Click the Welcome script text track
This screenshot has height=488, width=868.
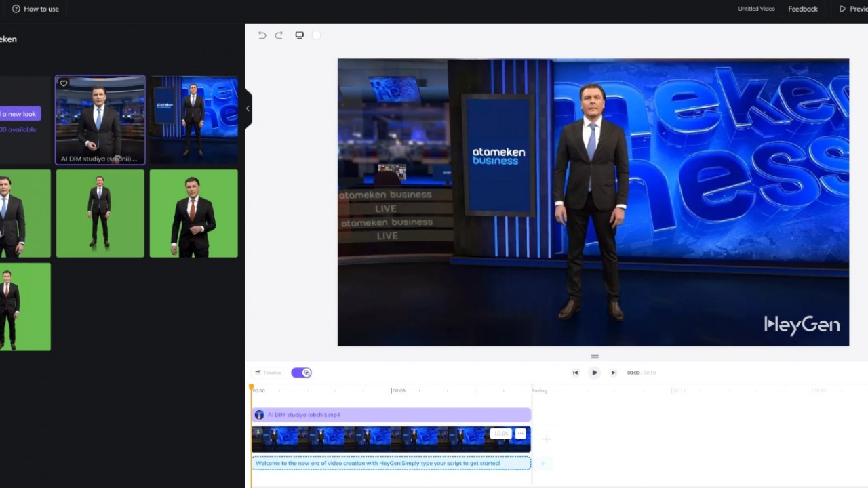click(x=391, y=463)
